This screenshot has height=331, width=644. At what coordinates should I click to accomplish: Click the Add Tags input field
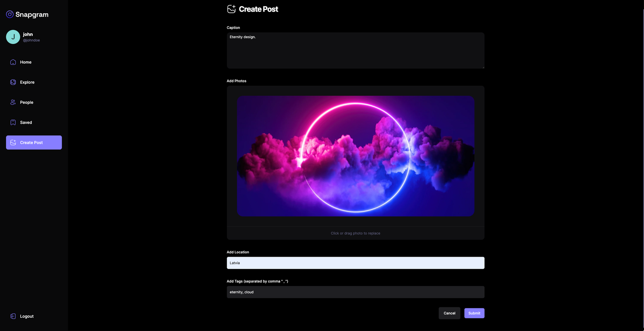point(355,292)
